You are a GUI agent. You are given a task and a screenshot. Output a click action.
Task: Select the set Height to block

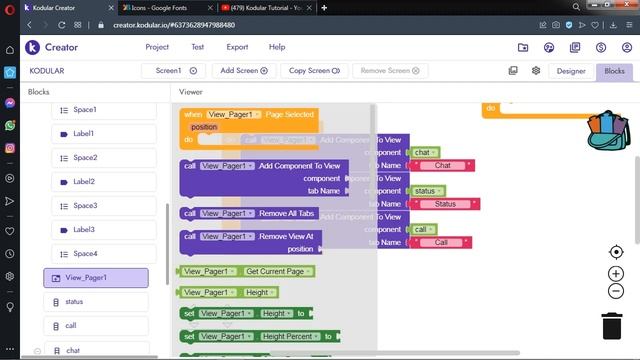click(x=246, y=313)
